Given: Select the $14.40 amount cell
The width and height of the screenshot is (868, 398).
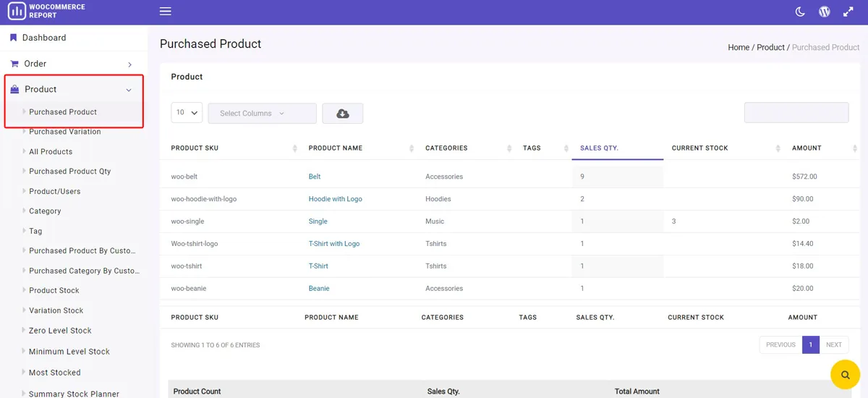Looking at the screenshot, I should pos(803,244).
